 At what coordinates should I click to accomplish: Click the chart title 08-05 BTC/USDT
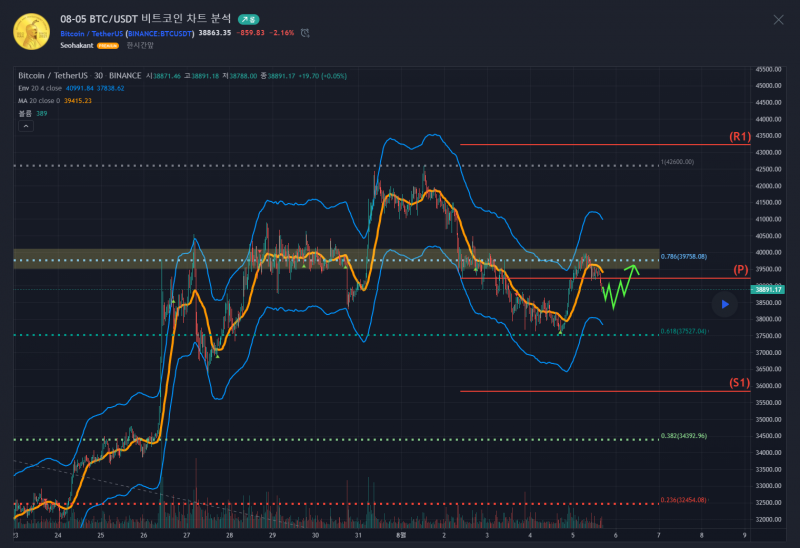tap(145, 19)
